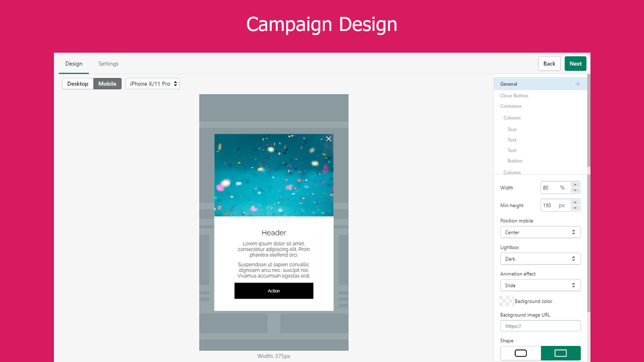Screen dimensions: 644x362
Task: Open the iPhone X/11 Pro device selector
Action: (152, 83)
